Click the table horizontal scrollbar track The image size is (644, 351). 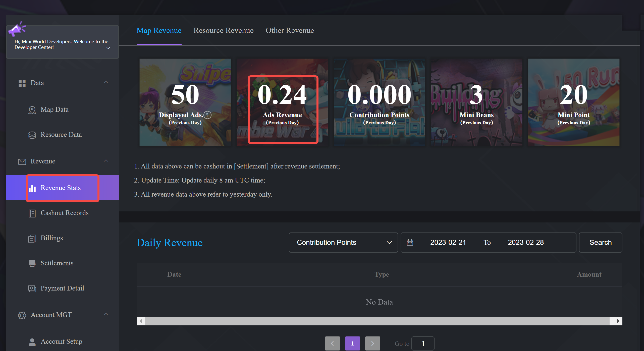tap(377, 321)
